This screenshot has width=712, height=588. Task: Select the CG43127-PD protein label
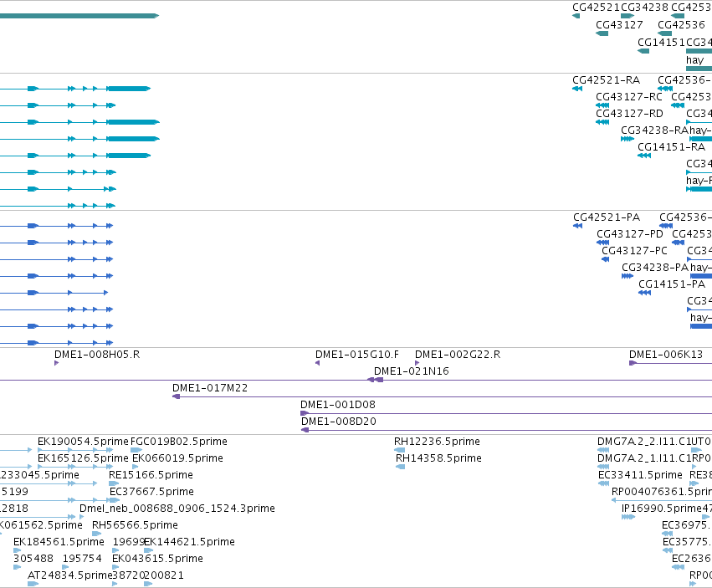pos(630,234)
